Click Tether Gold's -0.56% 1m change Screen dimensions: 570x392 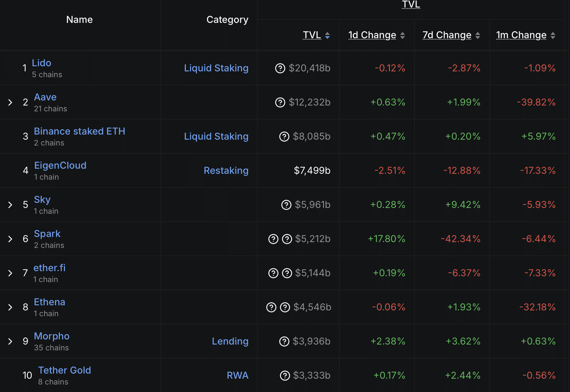pos(539,376)
